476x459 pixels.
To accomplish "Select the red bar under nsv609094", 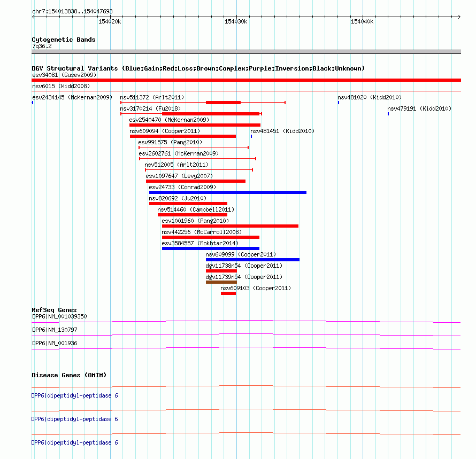I will click(x=183, y=136).
